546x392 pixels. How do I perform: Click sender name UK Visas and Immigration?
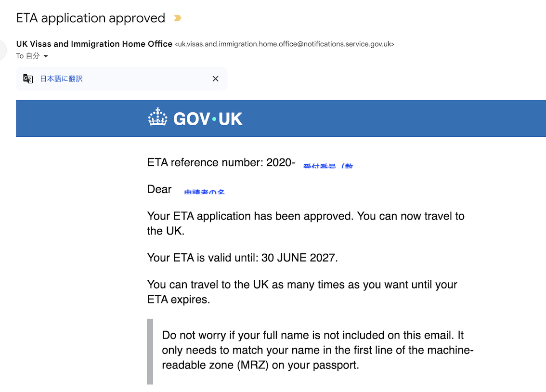(x=94, y=44)
